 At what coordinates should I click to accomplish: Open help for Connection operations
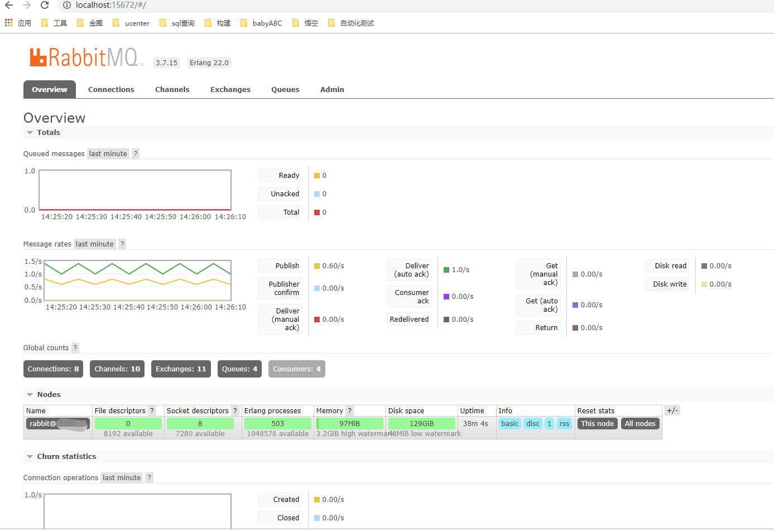tap(149, 478)
